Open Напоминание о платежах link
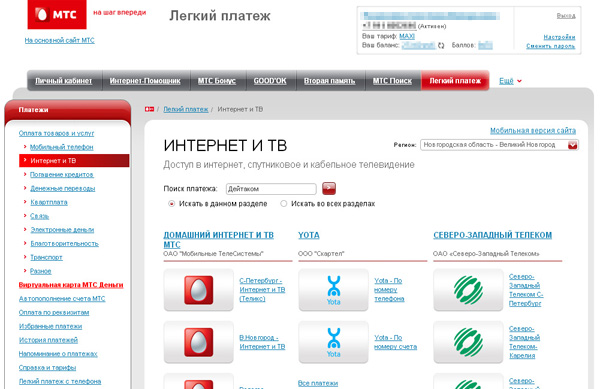 (58, 354)
